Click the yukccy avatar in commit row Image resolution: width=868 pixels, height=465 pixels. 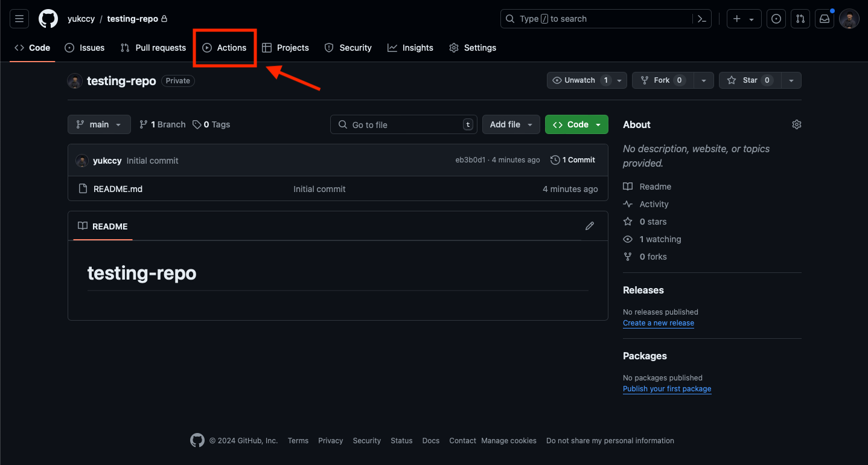(82, 161)
